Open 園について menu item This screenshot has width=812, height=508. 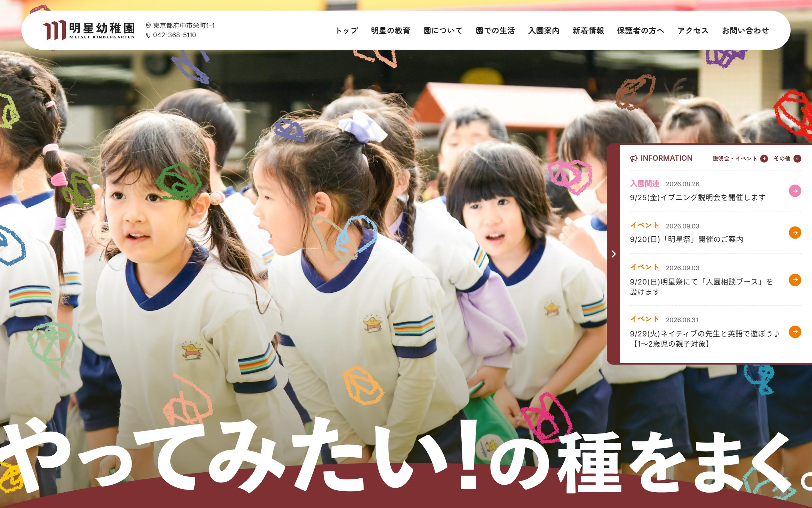443,30
